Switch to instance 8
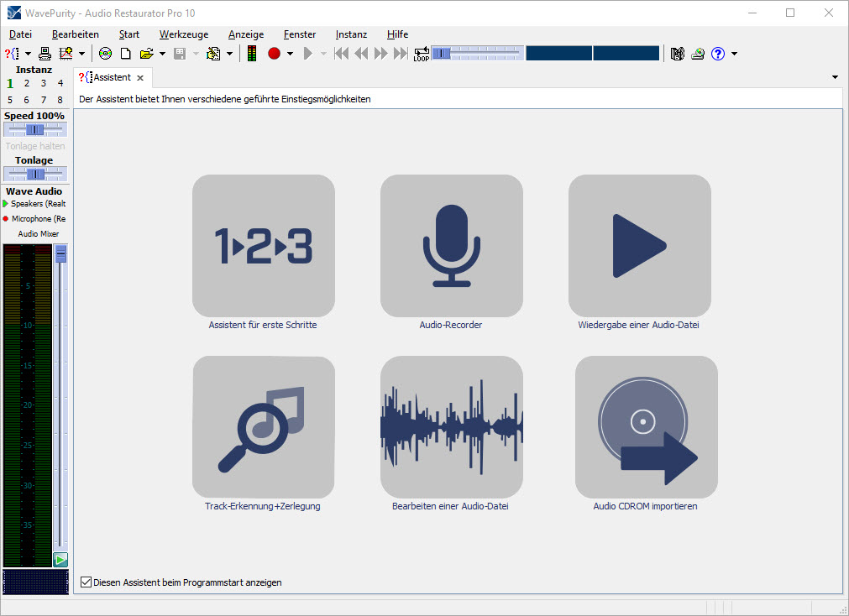Viewport: 849px width, 616px height. tap(60, 100)
